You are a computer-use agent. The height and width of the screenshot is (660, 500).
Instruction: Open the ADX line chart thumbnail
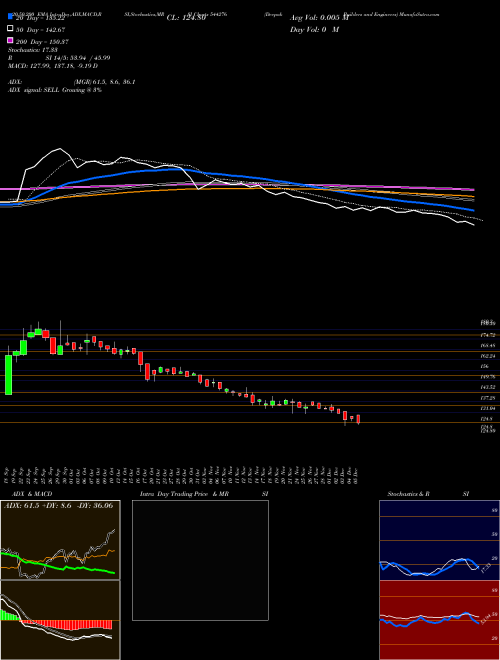pyautogui.click(x=60, y=540)
